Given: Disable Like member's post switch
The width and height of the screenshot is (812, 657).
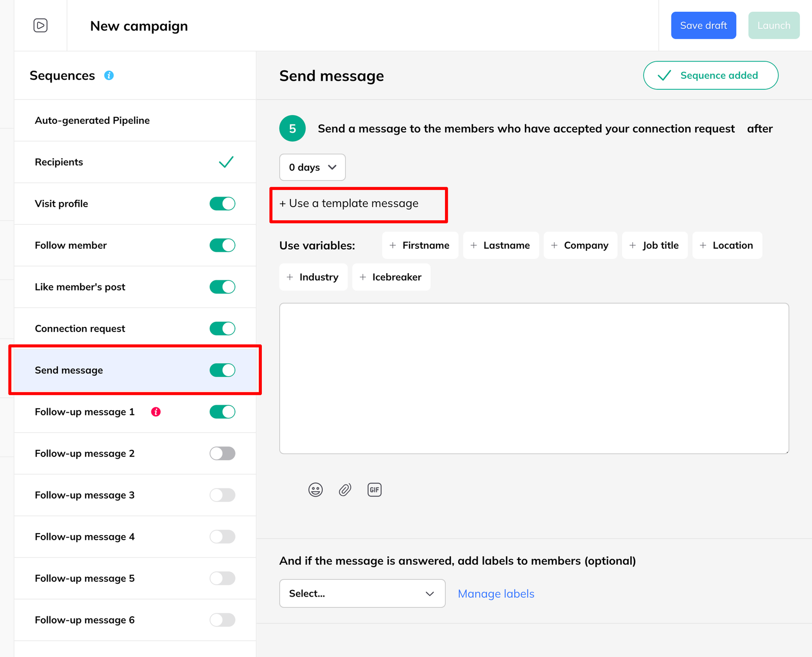Looking at the screenshot, I should (x=222, y=287).
